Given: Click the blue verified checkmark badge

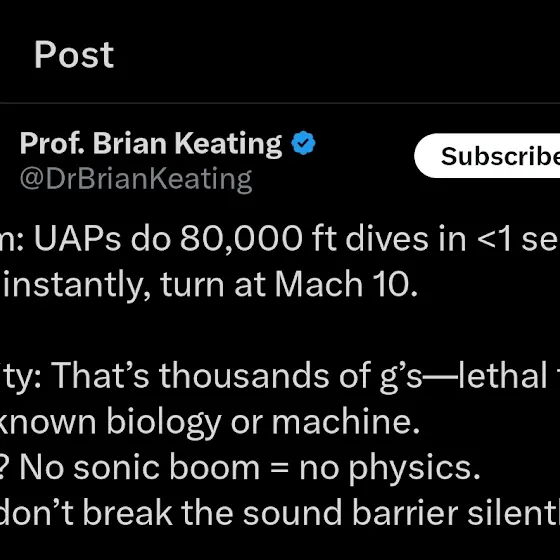Looking at the screenshot, I should click(303, 143).
